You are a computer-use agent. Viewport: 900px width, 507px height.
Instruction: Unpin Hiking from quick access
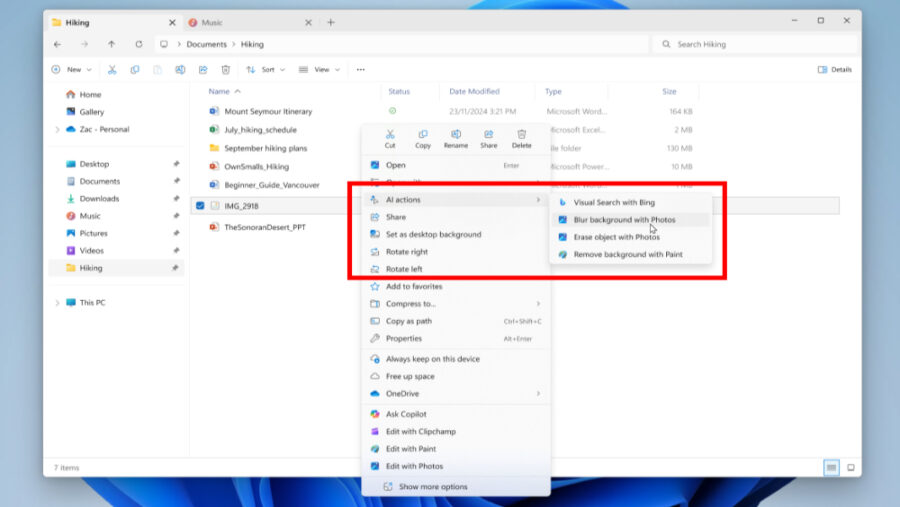pyautogui.click(x=176, y=268)
